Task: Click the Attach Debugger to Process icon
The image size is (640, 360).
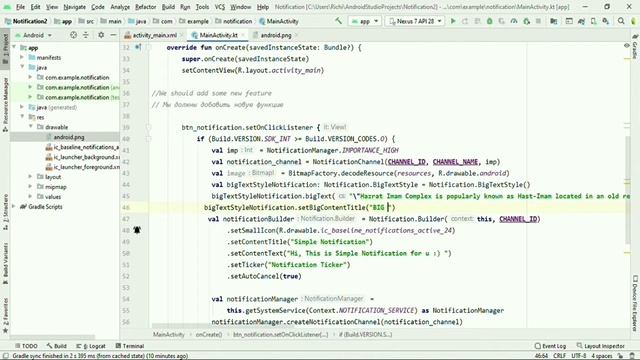Action: coord(526,21)
